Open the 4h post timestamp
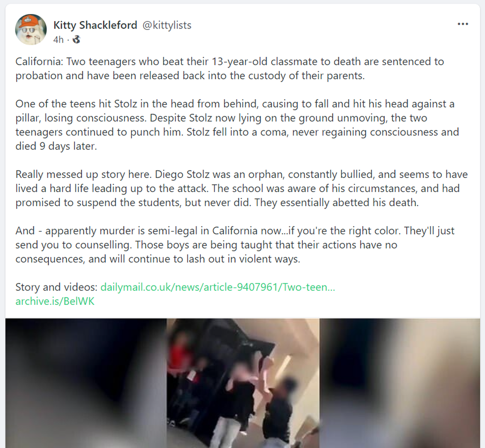The height and width of the screenshot is (448, 485). (x=58, y=40)
